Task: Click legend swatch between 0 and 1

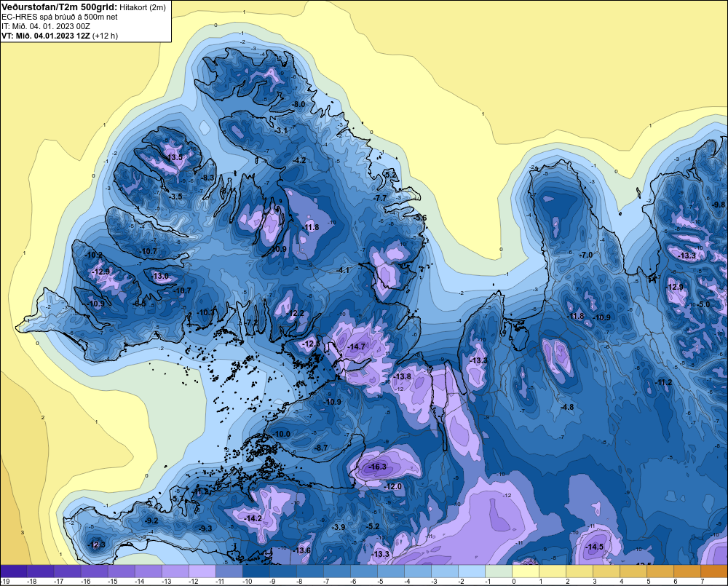Action: pyautogui.click(x=526, y=571)
